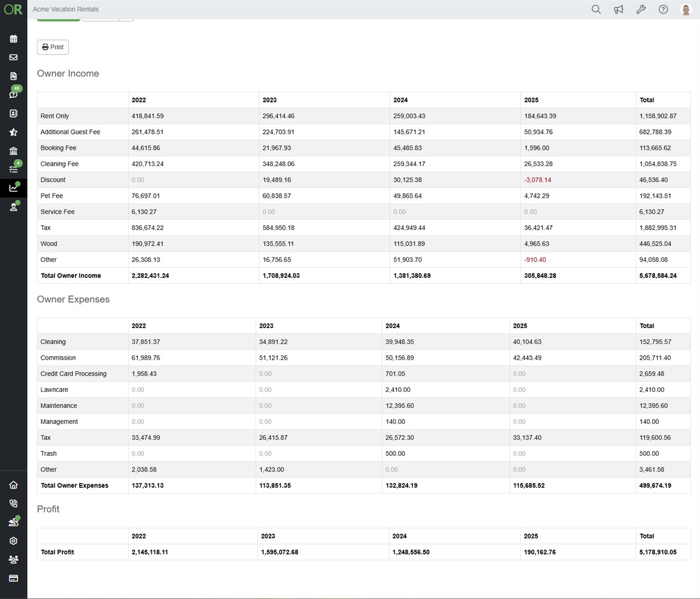This screenshot has width=700, height=599.
Task: Click the wrench tools icon
Action: (x=641, y=9)
